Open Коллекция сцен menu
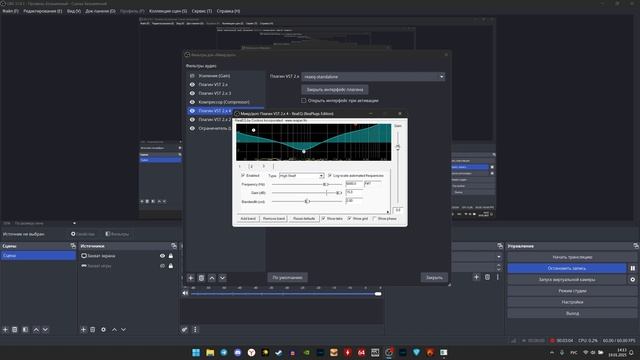 point(168,11)
